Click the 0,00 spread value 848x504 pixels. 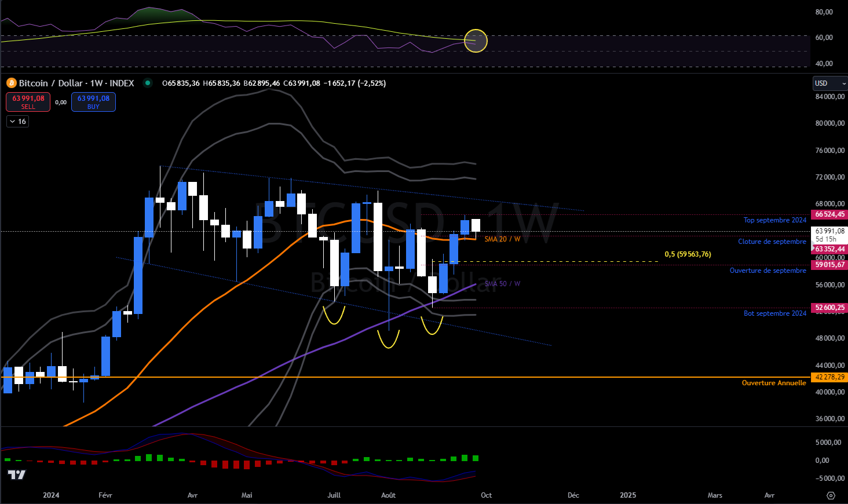pos(61,103)
